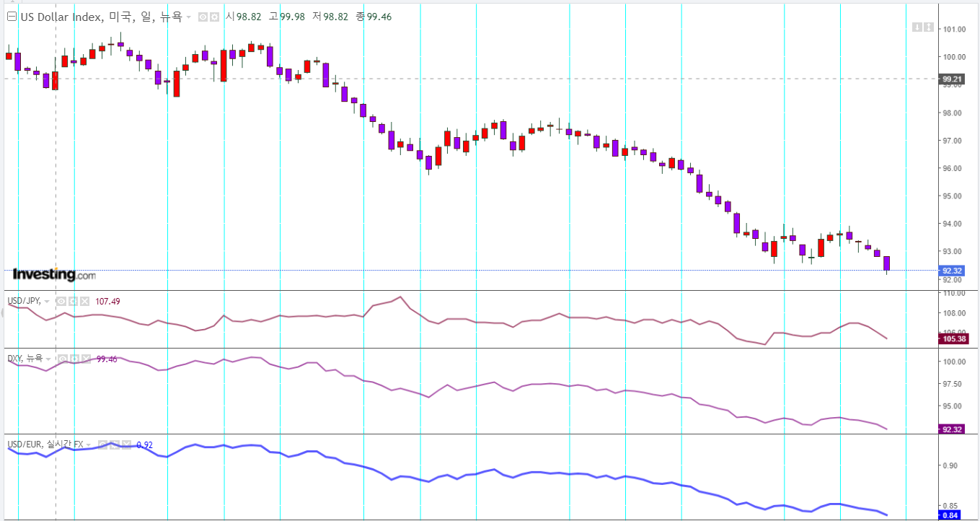Toggle visibility eye for USD/EUR
This screenshot has width=980, height=521.
(x=102, y=445)
